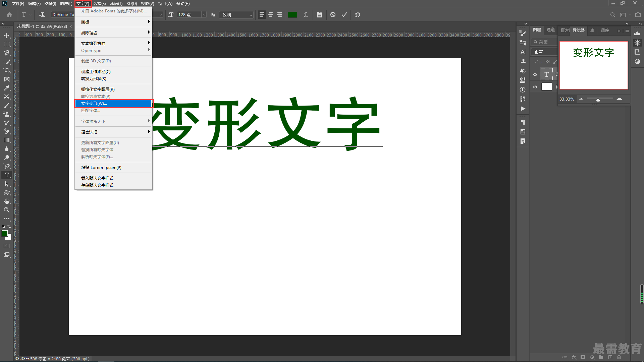Reset default foreground and background colors

[x=3, y=227]
